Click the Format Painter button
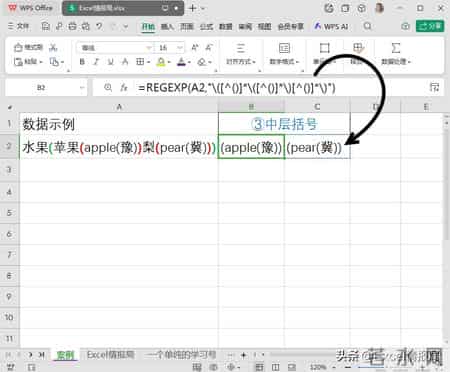450x372 pixels. coord(28,47)
